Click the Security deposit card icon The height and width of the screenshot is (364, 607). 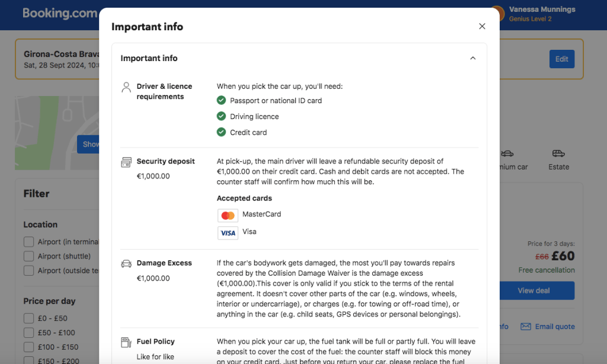click(126, 162)
